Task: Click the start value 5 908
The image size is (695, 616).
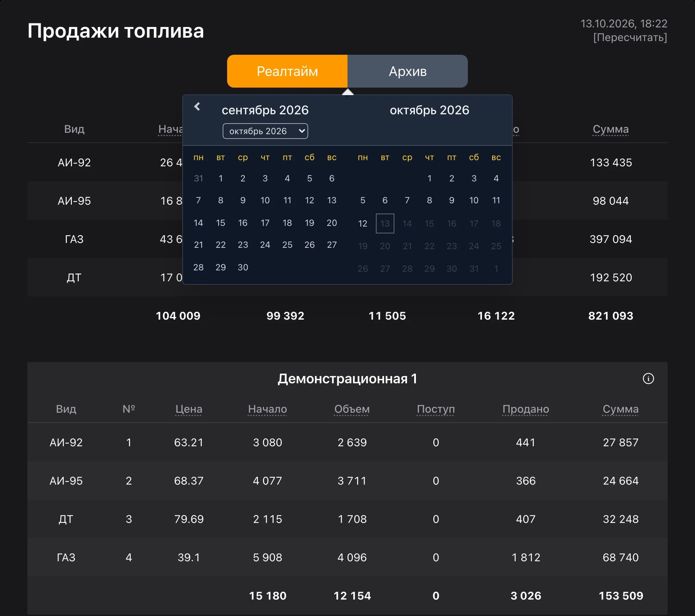Action: pyautogui.click(x=267, y=557)
